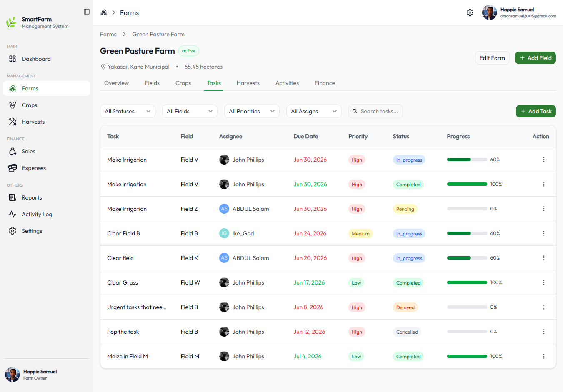
Task: Open the All Assigns dropdown
Action: pos(314,111)
